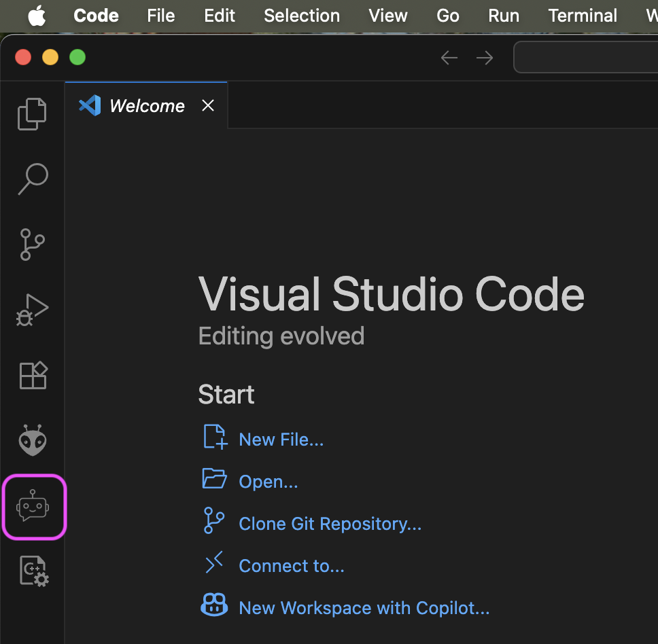658x644 pixels.
Task: Click the Copilot icon beside New Workspace
Action: [x=214, y=605]
